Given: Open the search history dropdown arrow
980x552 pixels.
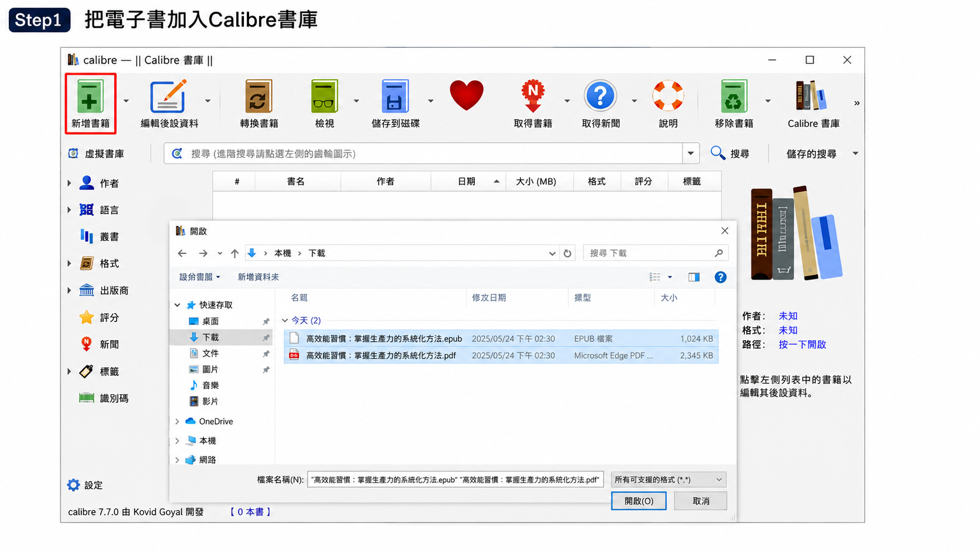Looking at the screenshot, I should pos(690,154).
